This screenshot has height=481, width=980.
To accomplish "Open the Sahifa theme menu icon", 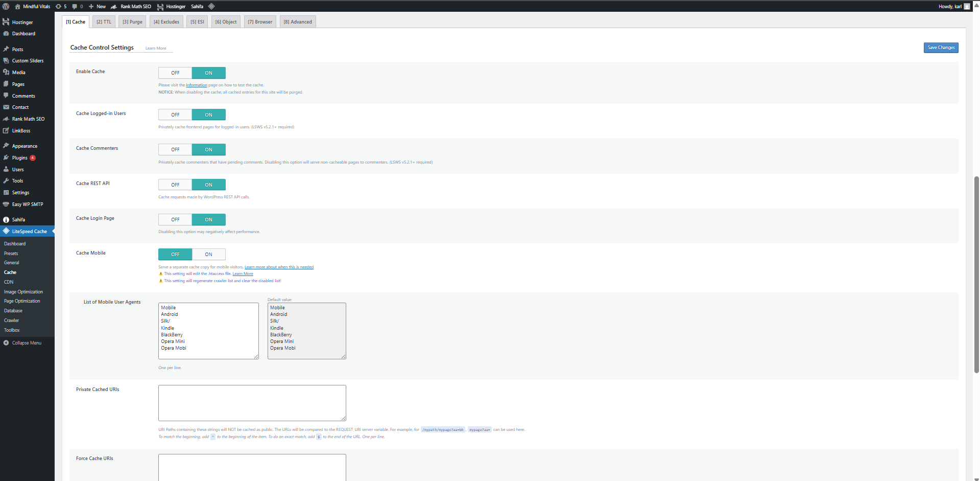I will (x=6, y=219).
